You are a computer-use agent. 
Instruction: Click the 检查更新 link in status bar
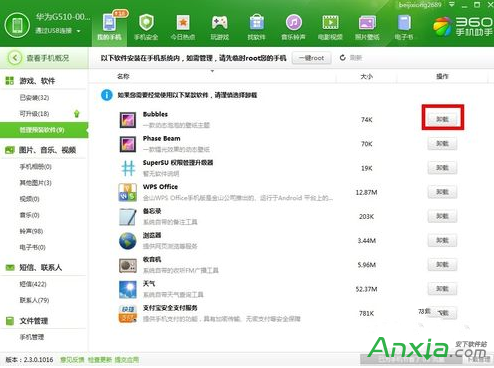point(99,360)
